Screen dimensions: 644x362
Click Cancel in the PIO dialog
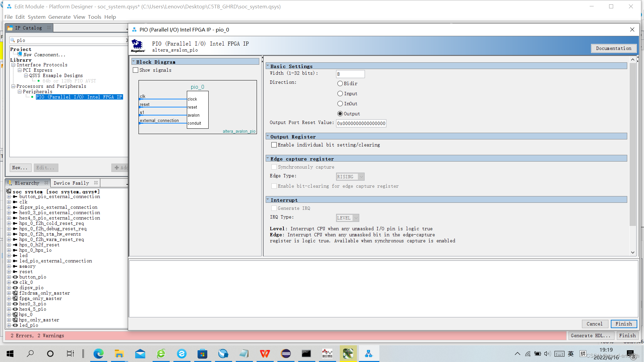[x=594, y=324]
